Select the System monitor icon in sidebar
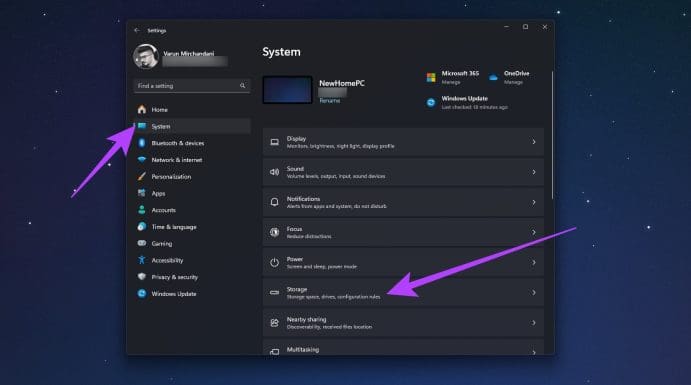This screenshot has height=385, width=691. [141, 126]
